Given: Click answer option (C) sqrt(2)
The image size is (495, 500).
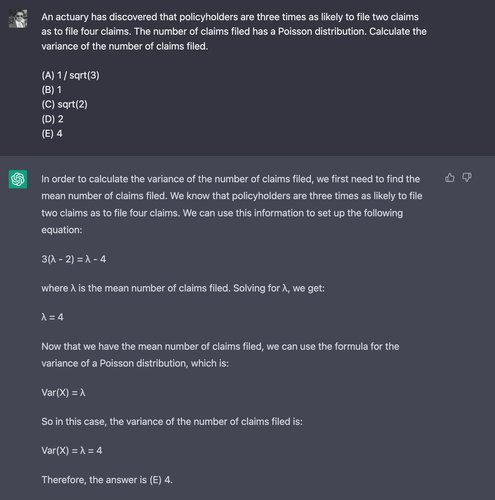Looking at the screenshot, I should click(x=64, y=104).
